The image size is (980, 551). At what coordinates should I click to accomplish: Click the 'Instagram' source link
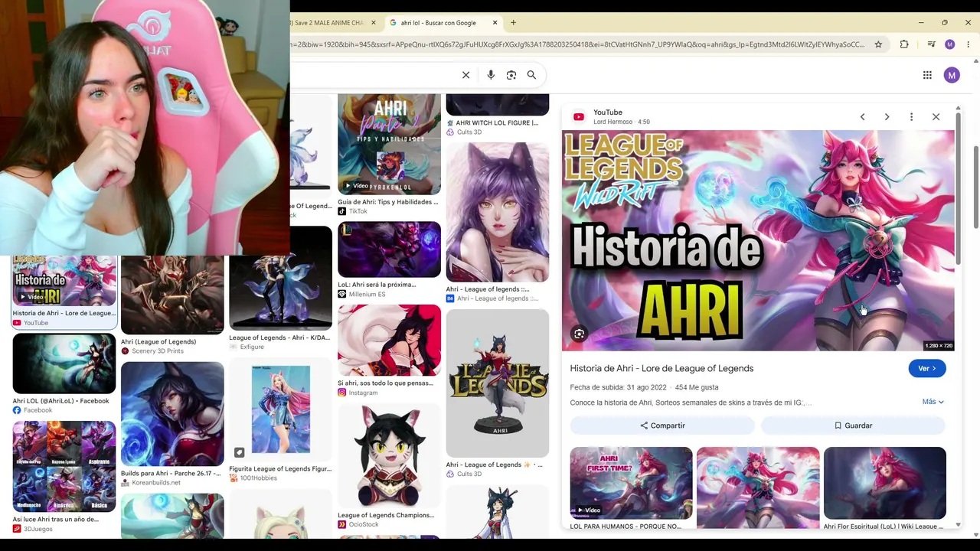363,393
